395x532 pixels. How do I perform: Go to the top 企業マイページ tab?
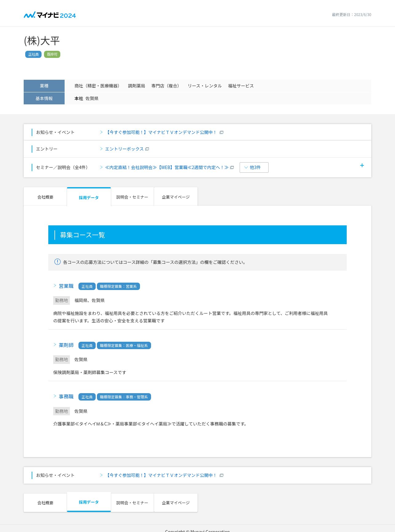point(176,197)
